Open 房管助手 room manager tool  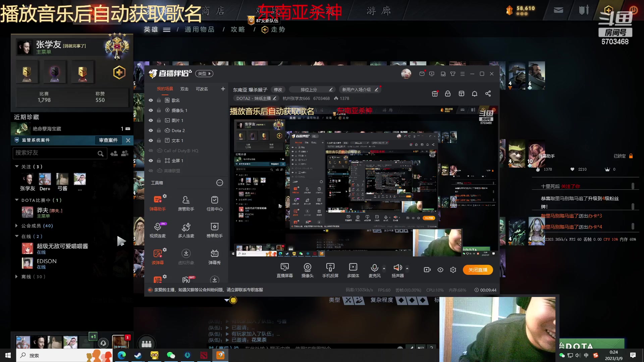click(x=186, y=203)
